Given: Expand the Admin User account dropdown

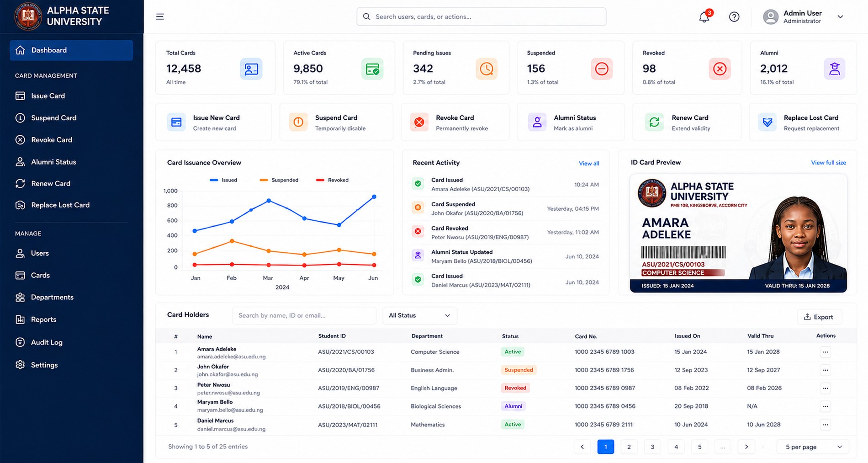Looking at the screenshot, I should [x=840, y=17].
